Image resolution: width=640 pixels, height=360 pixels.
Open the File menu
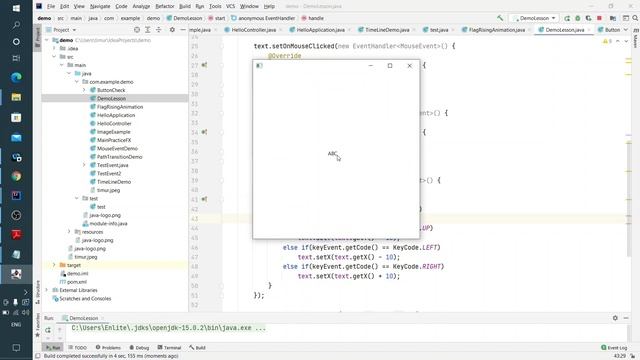51,6
